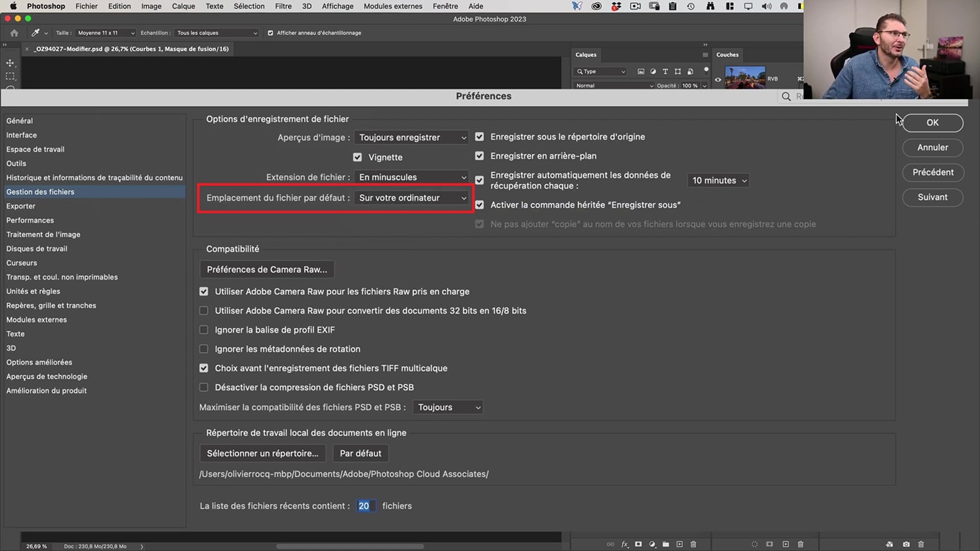
Task: Click Préférences de Camera Raw button
Action: 267,269
